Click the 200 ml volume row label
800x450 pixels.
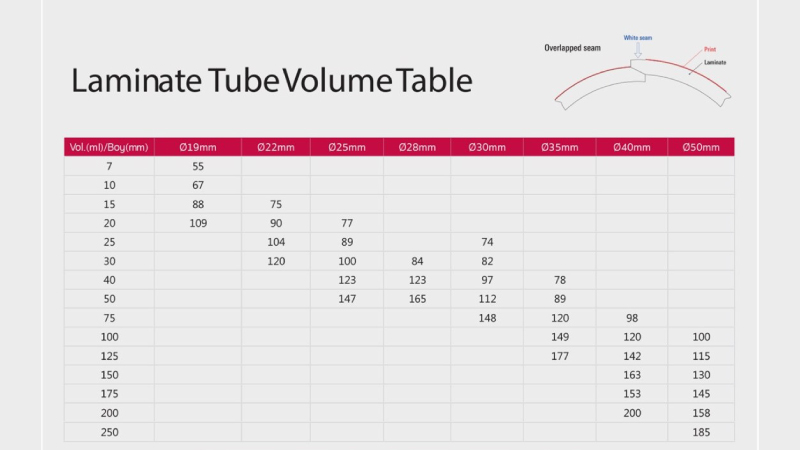click(109, 413)
